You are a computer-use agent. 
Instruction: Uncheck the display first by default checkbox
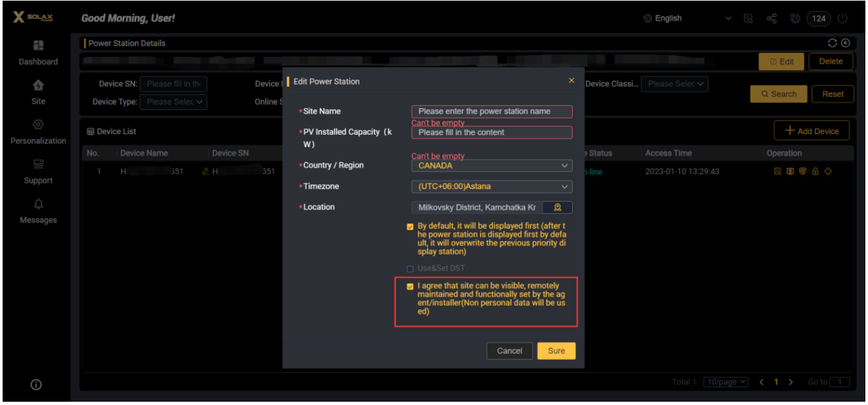pos(410,226)
